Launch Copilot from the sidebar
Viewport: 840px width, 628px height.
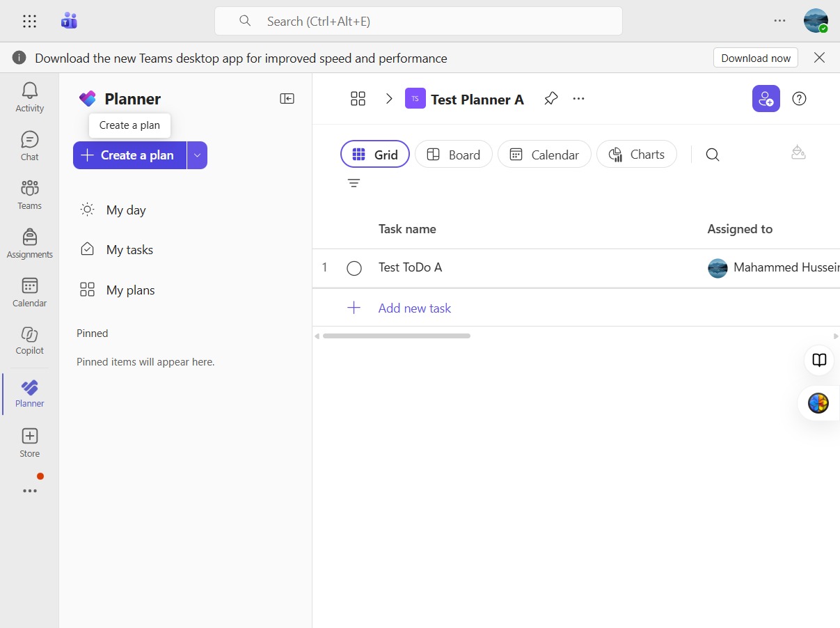pos(30,340)
